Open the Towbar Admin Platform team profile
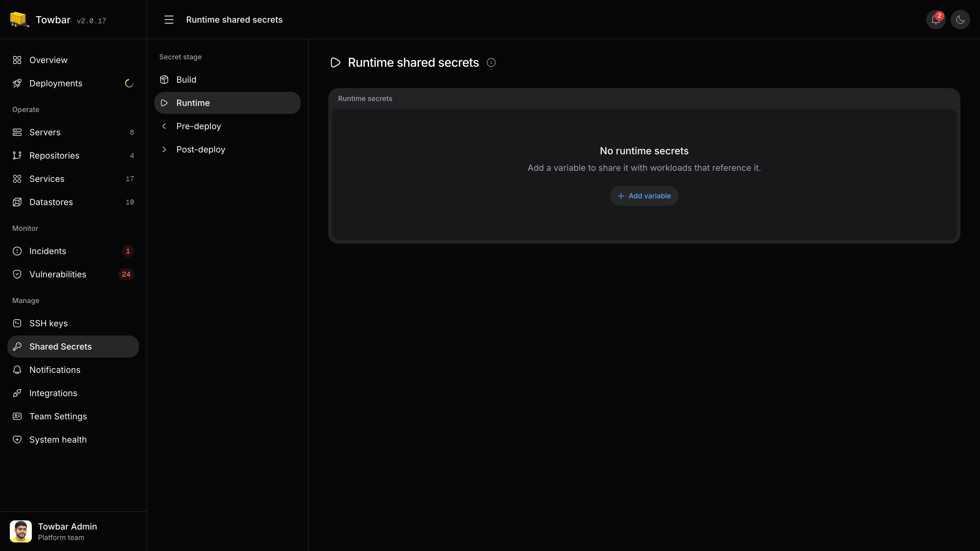 click(x=73, y=531)
